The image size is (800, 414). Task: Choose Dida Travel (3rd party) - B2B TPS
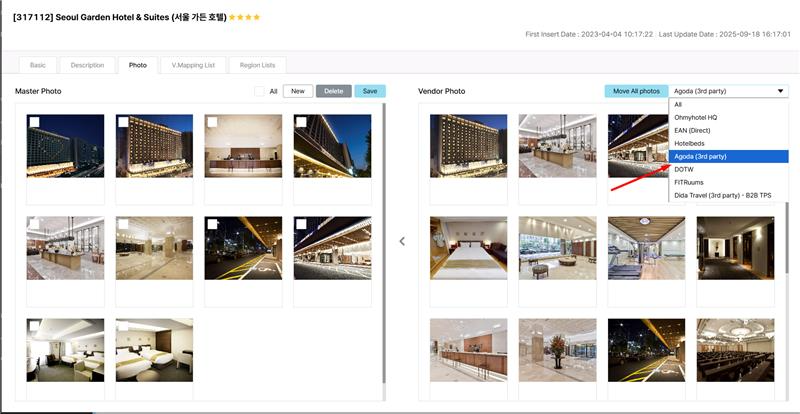point(728,195)
